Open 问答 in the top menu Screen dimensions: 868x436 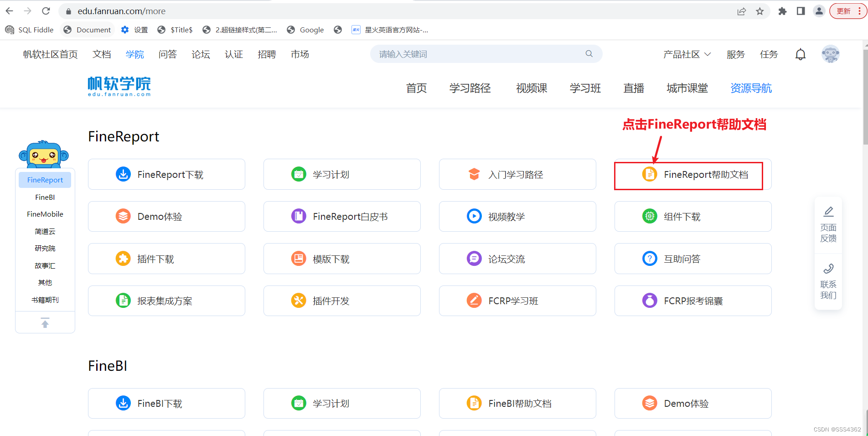pos(168,54)
